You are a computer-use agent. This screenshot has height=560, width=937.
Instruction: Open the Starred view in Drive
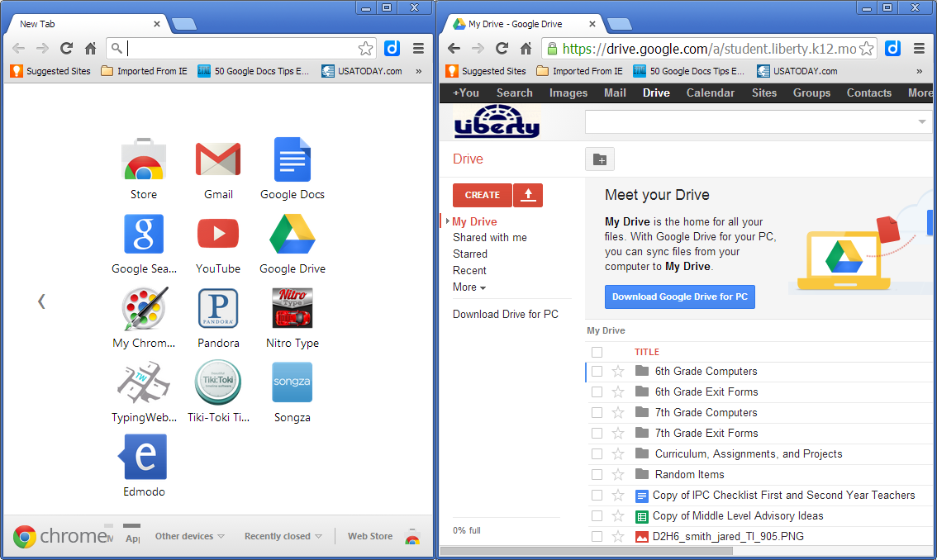(x=469, y=254)
